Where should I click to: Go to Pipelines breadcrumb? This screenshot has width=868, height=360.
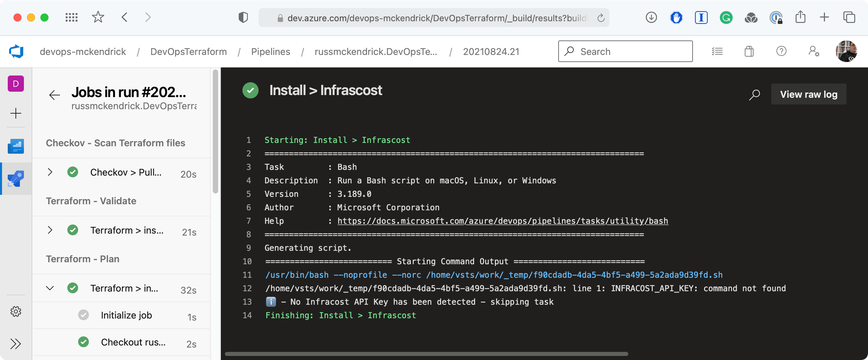tap(270, 52)
